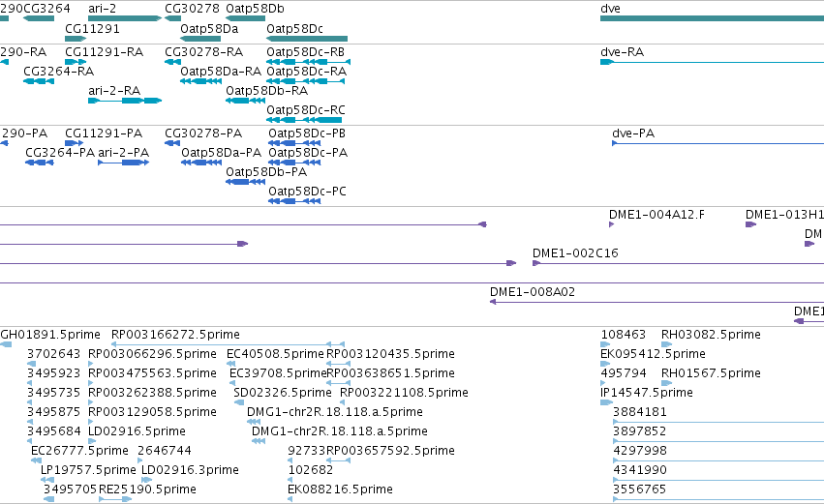Screen dimensions: 824x504
Task: Open the RP003221108.5prime EST
Action: 404,393
